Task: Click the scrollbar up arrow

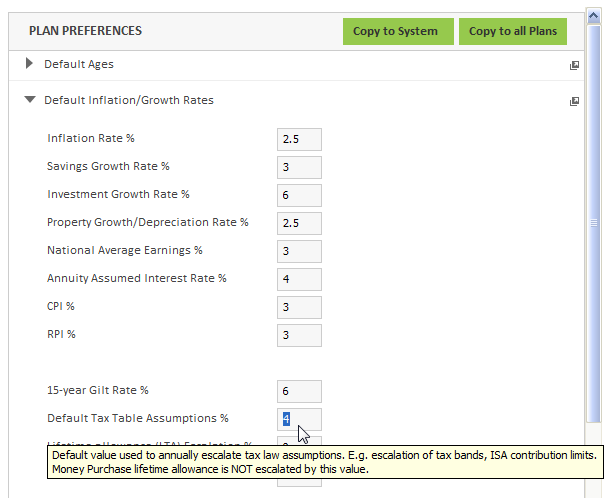Action: (594, 16)
